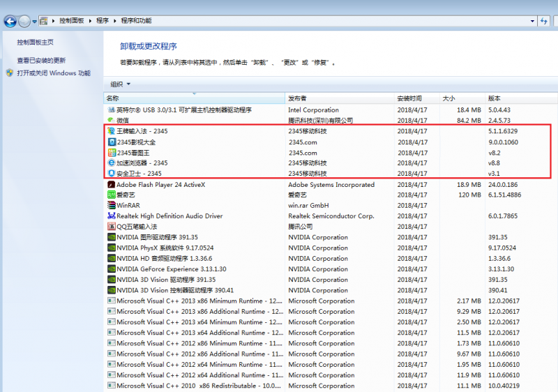The image size is (558, 392).
Task: Click the 王牌输入法 - 2345 icon
Action: pyautogui.click(x=112, y=131)
